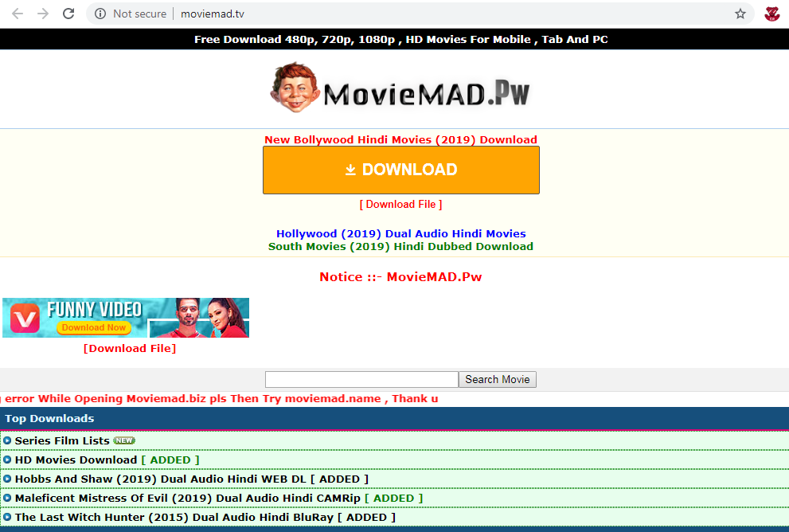Click the scrolling error notice about Moviemad.biz
The image size is (789, 532).
[220, 399]
